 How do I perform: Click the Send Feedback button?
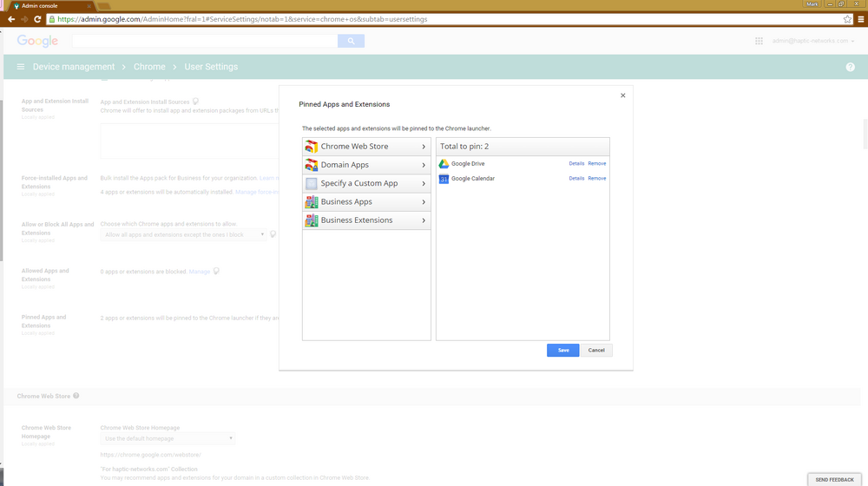coord(834,479)
